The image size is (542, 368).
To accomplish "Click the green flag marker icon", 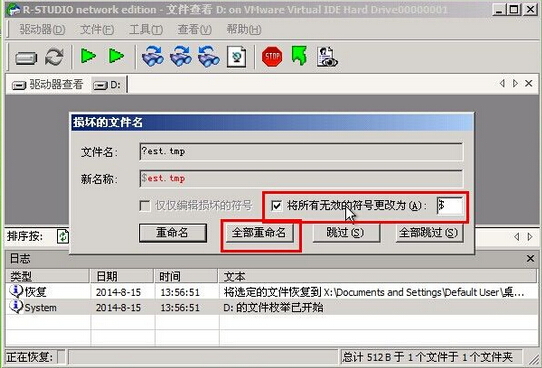I will coord(299,56).
